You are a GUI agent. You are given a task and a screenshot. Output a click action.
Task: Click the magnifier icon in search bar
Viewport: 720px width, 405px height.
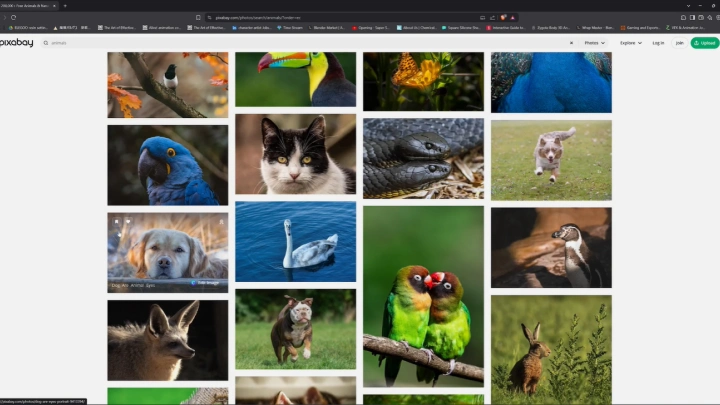coord(46,43)
